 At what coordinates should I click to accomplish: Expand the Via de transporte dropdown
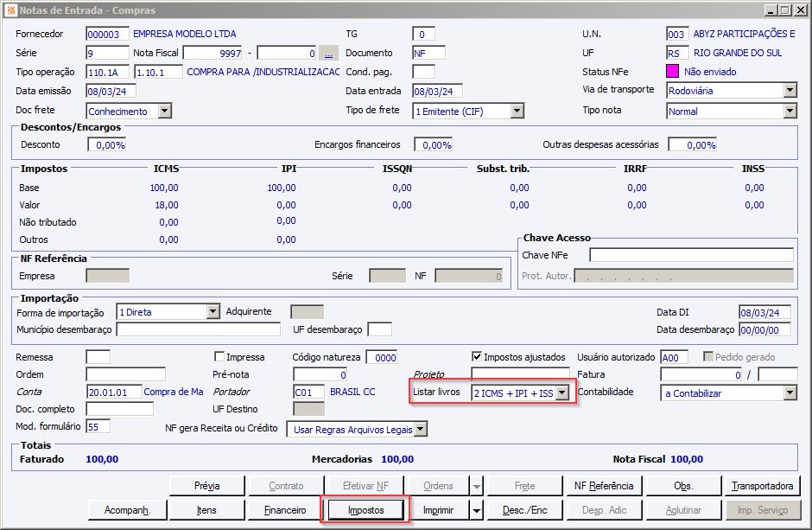tap(790, 90)
